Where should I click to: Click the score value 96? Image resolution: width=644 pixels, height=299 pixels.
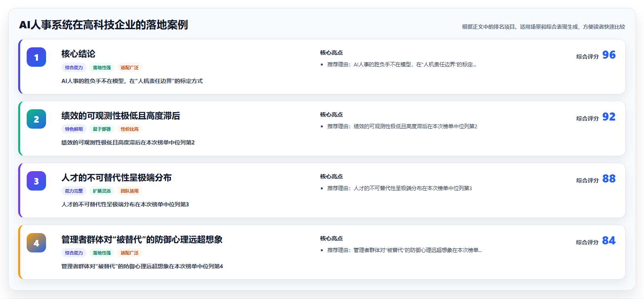(x=609, y=55)
